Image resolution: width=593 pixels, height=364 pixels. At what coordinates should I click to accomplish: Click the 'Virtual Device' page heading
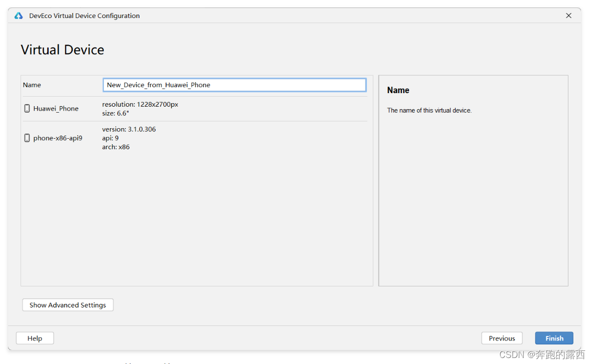point(62,50)
